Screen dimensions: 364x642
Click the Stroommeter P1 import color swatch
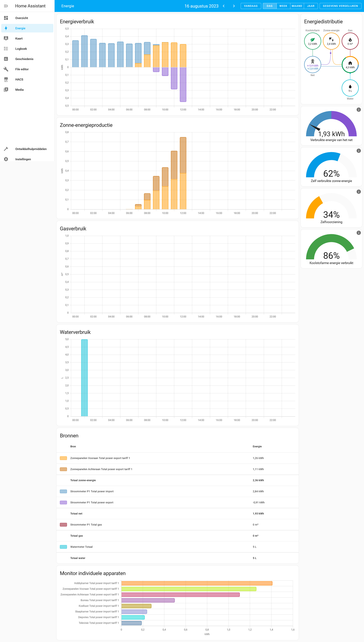tap(63, 491)
